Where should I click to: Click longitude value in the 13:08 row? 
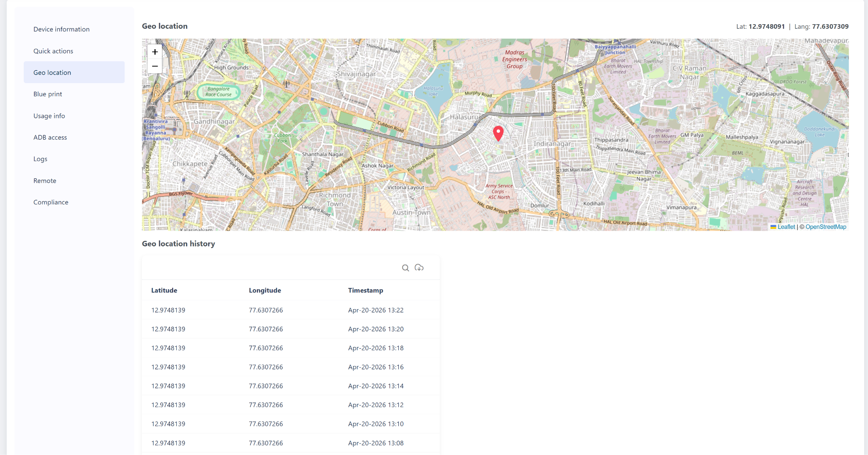coord(266,443)
